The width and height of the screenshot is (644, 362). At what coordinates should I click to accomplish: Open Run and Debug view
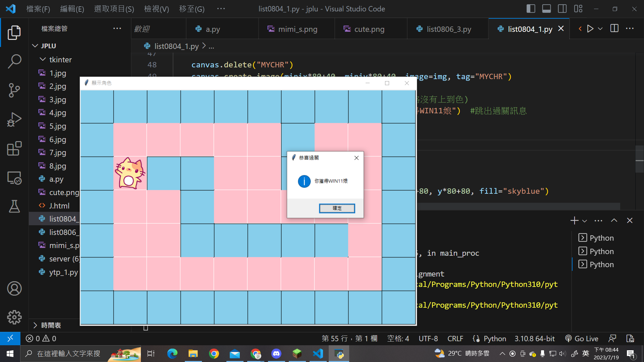(x=14, y=119)
